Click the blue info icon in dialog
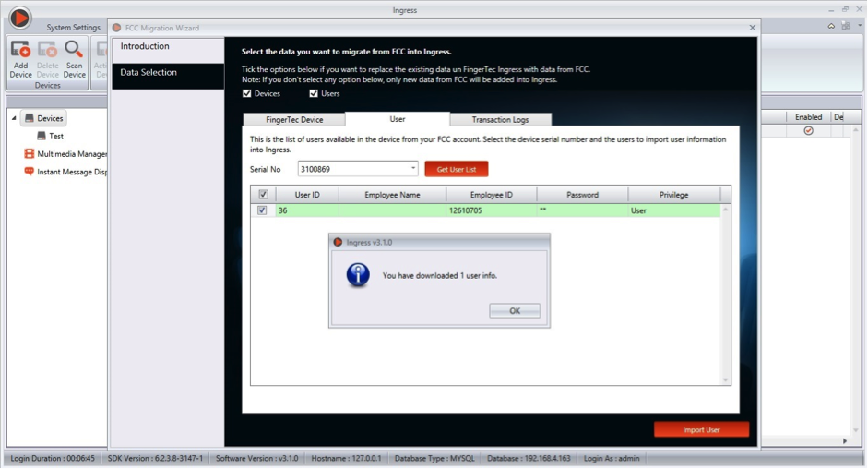This screenshot has height=469, width=868. pyautogui.click(x=358, y=275)
